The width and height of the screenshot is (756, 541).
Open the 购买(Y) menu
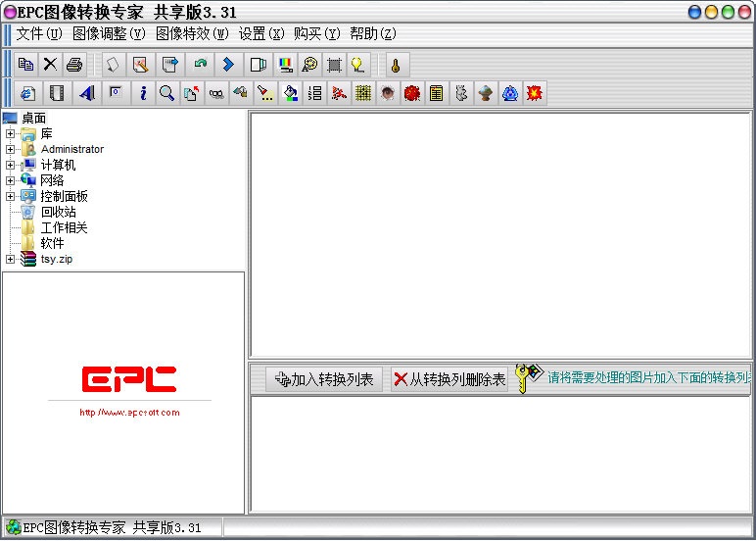pyautogui.click(x=316, y=33)
